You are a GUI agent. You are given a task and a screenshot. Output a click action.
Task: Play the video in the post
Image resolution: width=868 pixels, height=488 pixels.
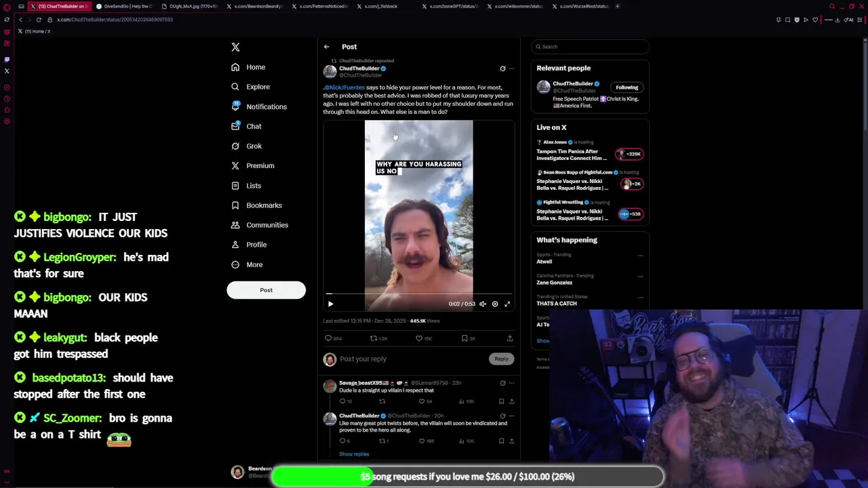[x=331, y=304]
